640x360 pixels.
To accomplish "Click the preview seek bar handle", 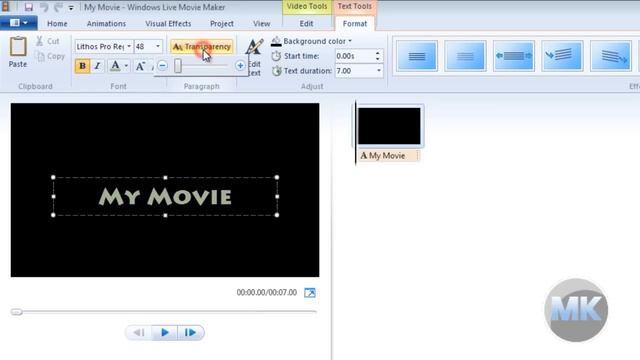I will (x=16, y=312).
